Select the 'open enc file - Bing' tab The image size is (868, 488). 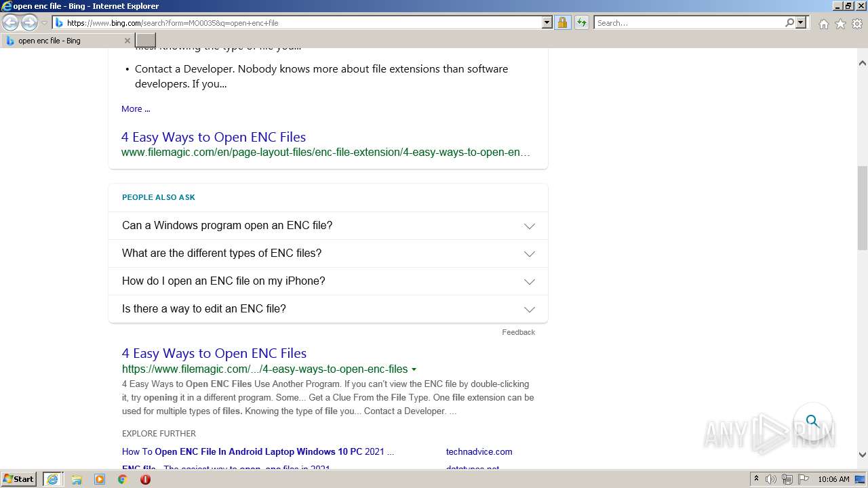(67, 41)
